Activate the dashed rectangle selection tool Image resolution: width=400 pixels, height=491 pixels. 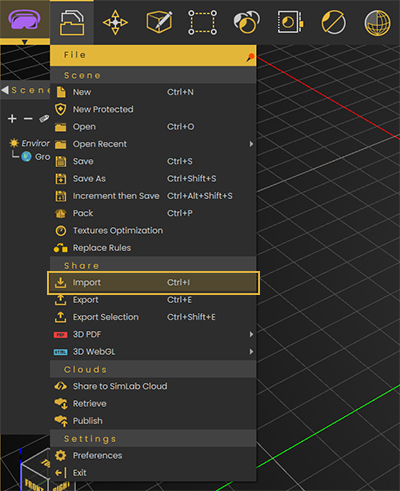[202, 22]
